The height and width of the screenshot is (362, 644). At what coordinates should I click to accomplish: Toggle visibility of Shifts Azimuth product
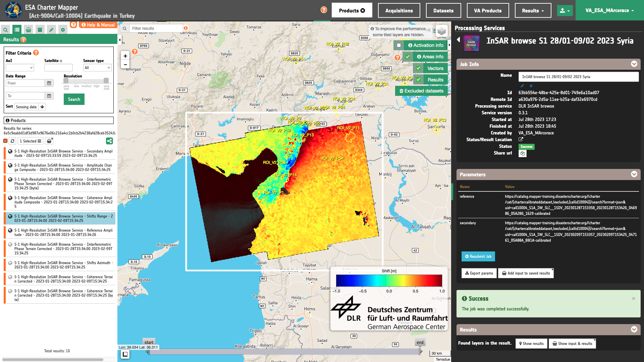pos(10,263)
